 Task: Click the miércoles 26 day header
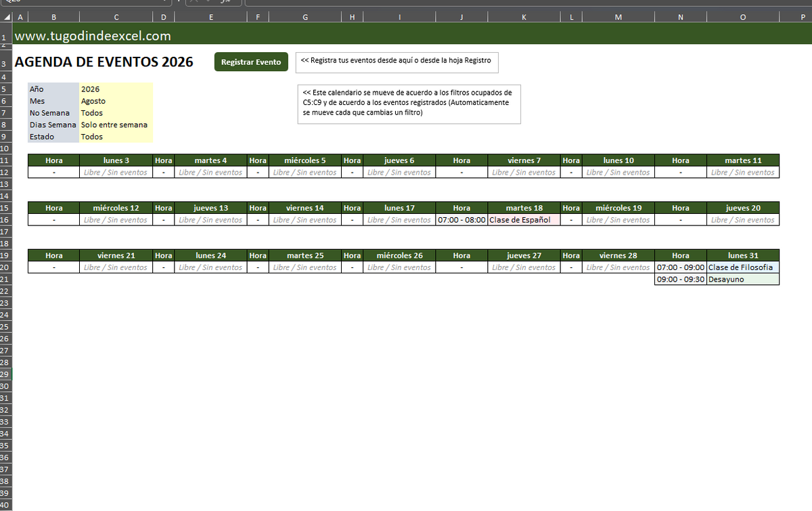click(399, 255)
